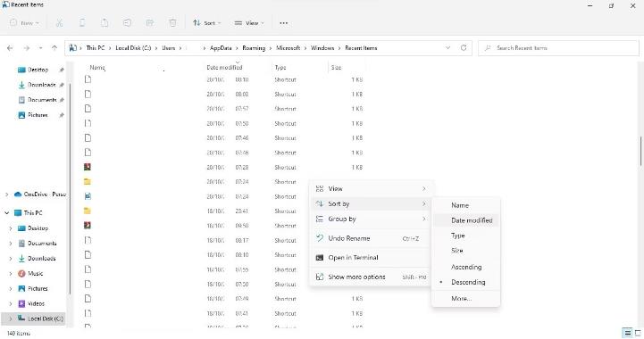Click Roaming in the address path
The height and width of the screenshot is (339, 644).
254,48
